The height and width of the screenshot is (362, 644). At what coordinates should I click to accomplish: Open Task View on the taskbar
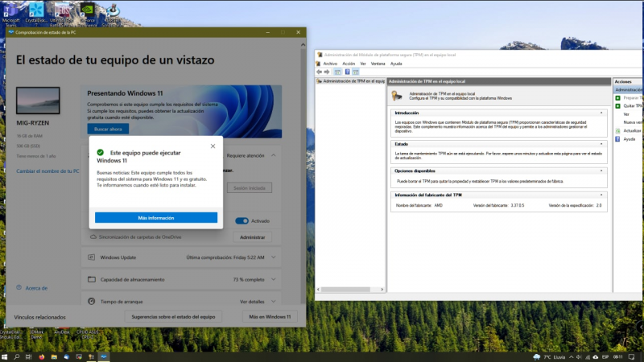tap(28, 357)
